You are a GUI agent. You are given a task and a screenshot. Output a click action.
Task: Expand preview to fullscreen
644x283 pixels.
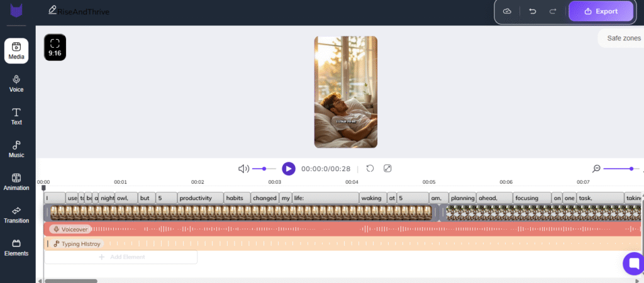[387, 169]
